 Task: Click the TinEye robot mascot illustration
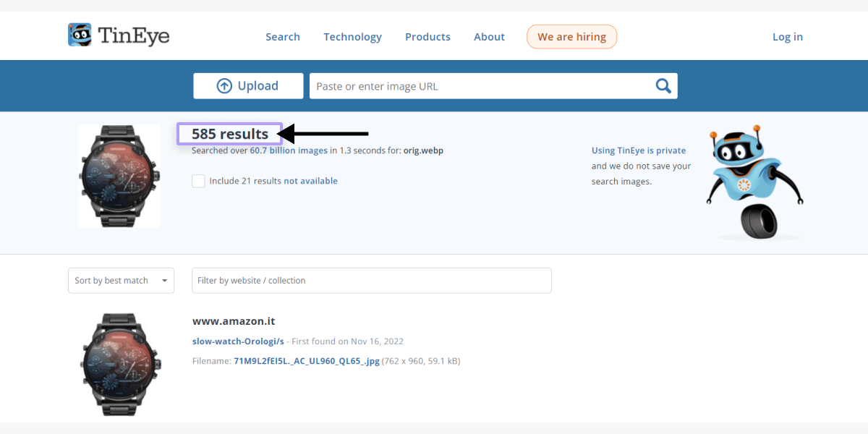[x=755, y=184]
